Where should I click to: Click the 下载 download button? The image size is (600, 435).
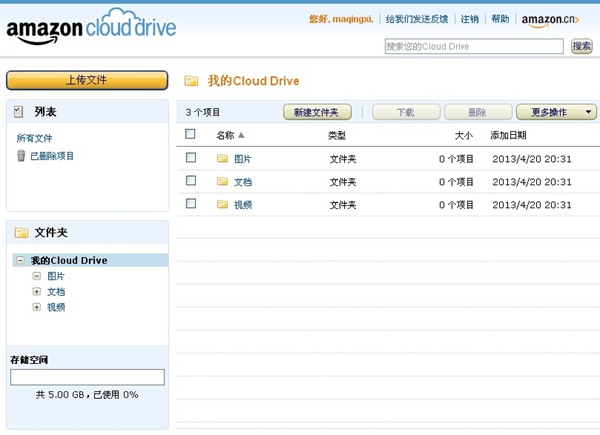[406, 112]
